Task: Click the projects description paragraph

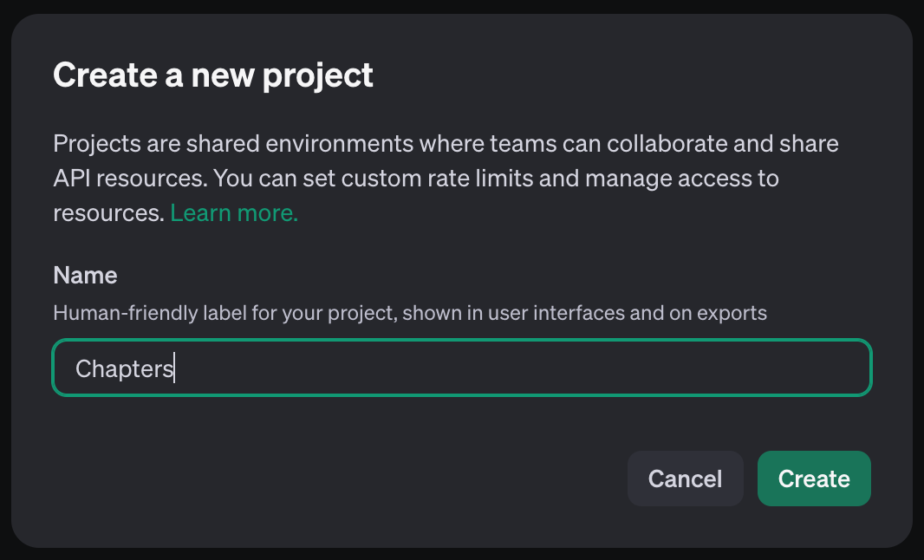Action: [x=446, y=178]
